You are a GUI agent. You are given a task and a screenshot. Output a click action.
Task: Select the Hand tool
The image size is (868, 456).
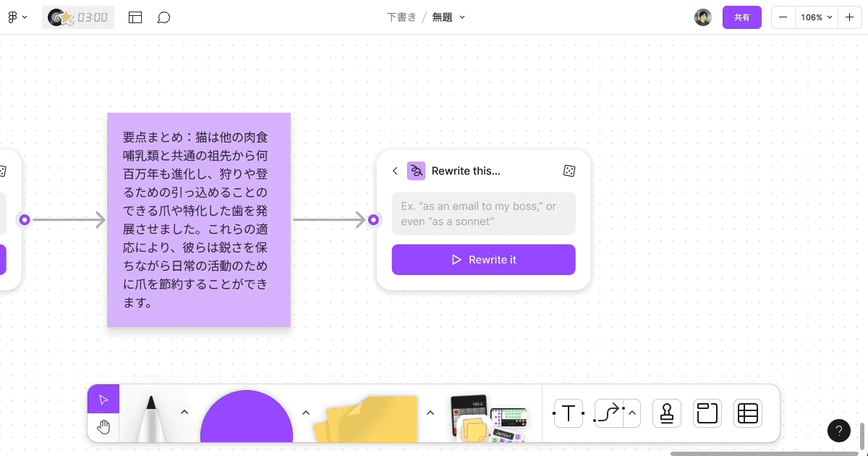pos(103,426)
